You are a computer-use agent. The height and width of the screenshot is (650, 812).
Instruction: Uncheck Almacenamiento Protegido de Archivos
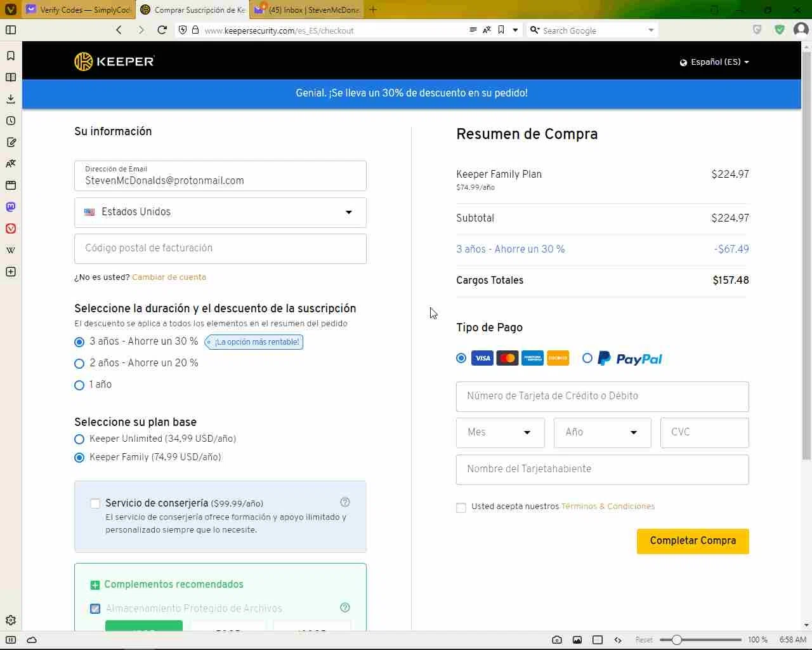coord(95,609)
